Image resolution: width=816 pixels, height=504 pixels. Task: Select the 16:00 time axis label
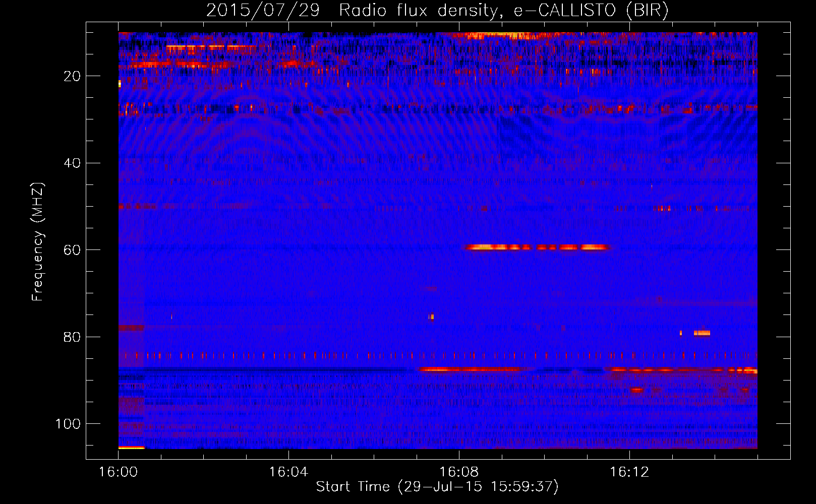click(118, 472)
